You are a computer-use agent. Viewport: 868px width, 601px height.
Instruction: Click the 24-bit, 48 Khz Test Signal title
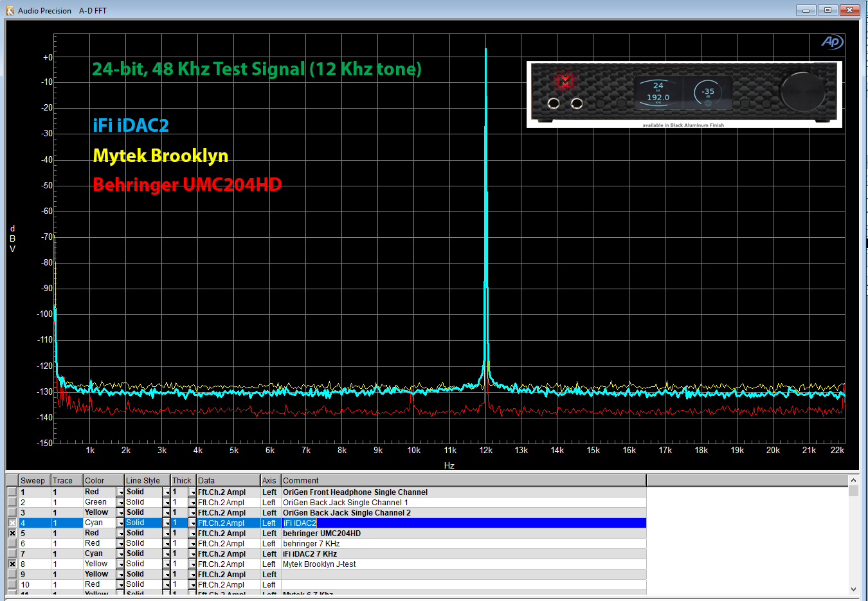tap(257, 69)
